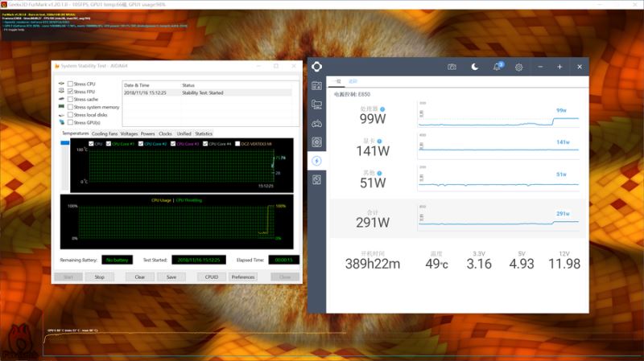644x361 pixels.
Task: Toggle CPU Core #3 graph checkbox
Action: click(x=173, y=144)
